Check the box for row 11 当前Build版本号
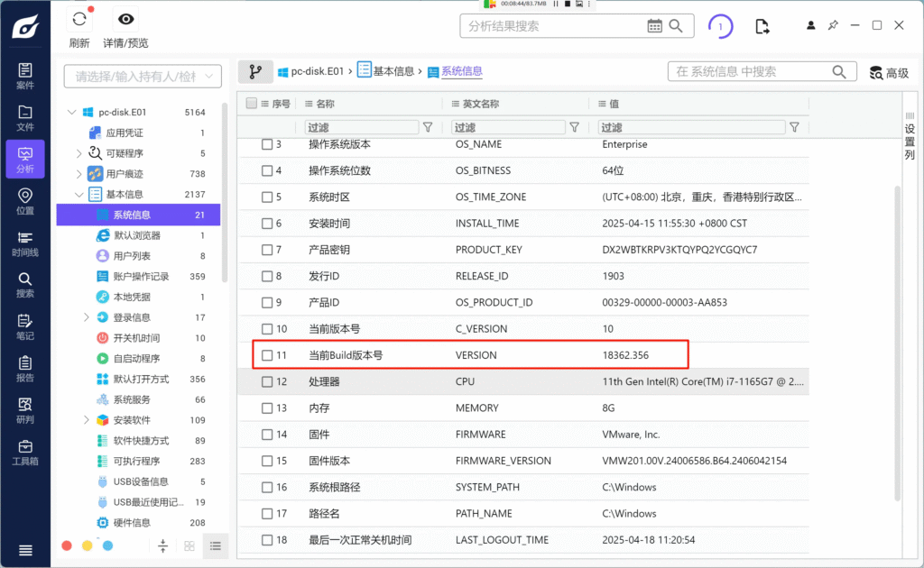Screen dimensions: 924x568 [x=267, y=355]
